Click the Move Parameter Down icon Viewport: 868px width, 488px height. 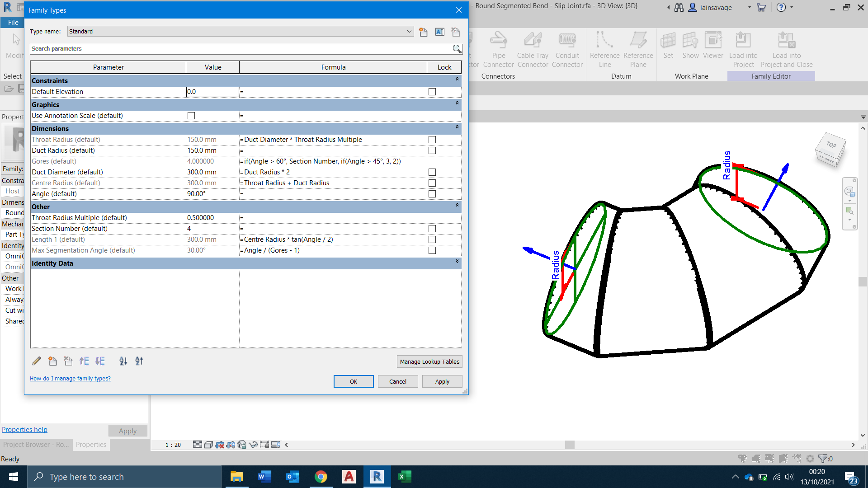coord(100,361)
